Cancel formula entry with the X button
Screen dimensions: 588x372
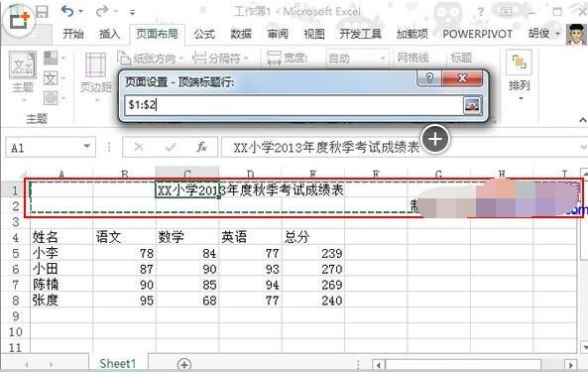pyautogui.click(x=139, y=147)
